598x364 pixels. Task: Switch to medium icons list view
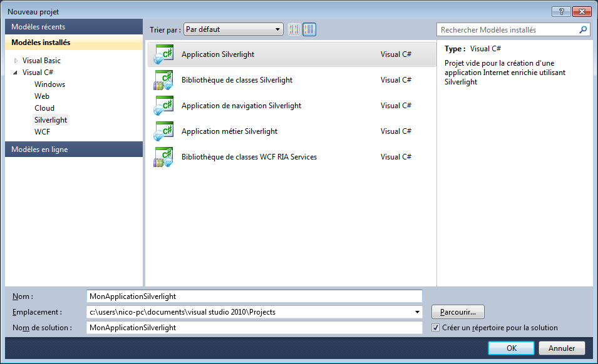pos(309,29)
